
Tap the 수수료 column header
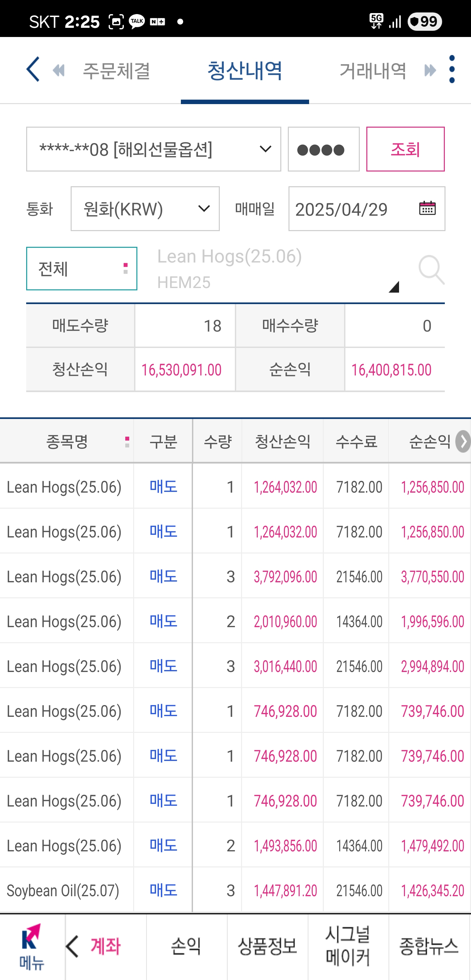click(x=356, y=441)
